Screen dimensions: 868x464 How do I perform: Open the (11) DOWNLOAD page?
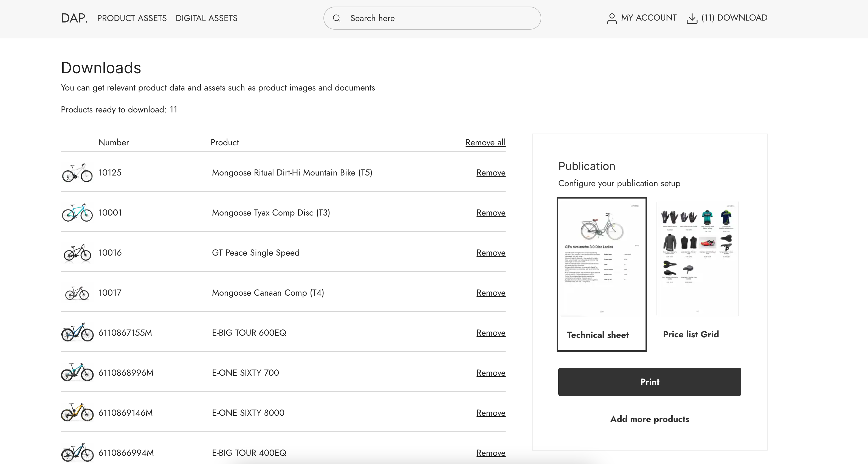click(x=734, y=18)
